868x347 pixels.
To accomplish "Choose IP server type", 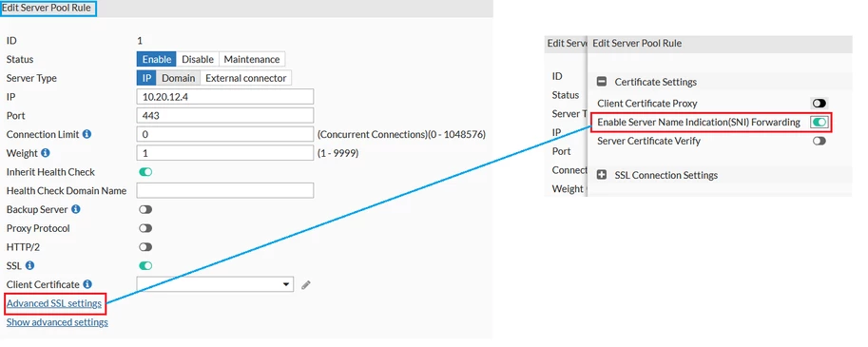I will point(146,78).
